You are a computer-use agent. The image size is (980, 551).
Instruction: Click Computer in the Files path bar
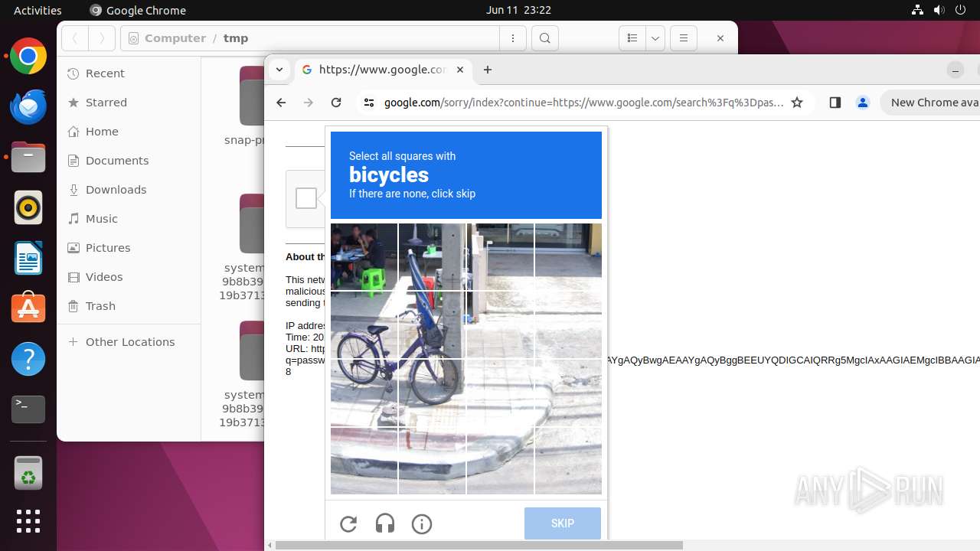[175, 38]
